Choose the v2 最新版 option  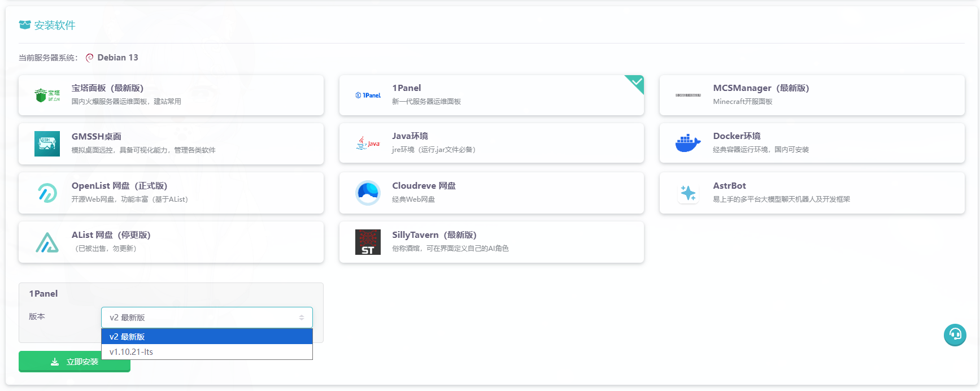coord(206,337)
